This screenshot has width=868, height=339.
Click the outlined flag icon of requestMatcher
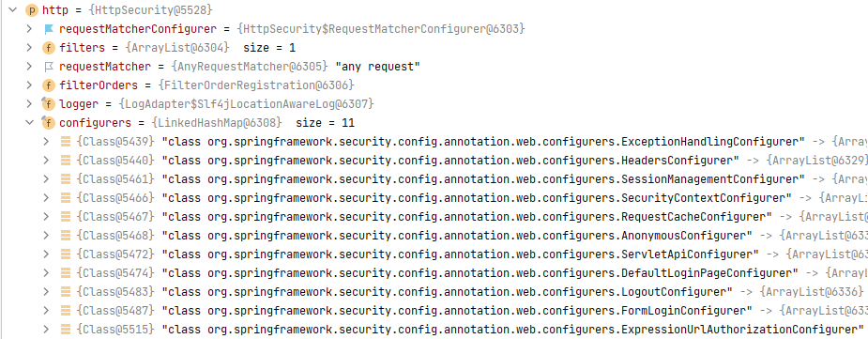click(x=49, y=67)
